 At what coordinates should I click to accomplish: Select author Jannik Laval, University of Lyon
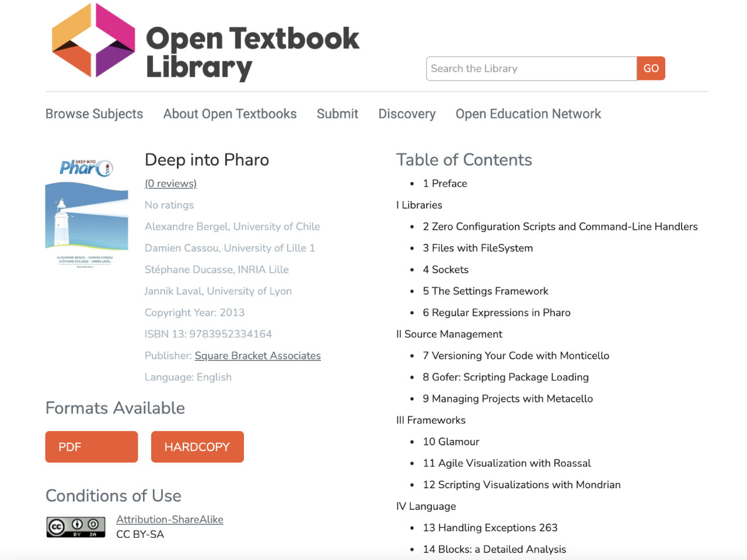tap(218, 291)
